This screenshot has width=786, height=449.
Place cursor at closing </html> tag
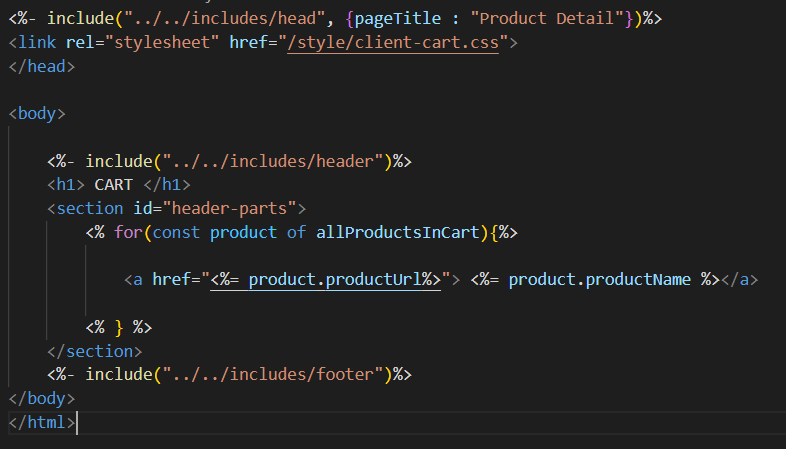pyautogui.click(x=42, y=422)
